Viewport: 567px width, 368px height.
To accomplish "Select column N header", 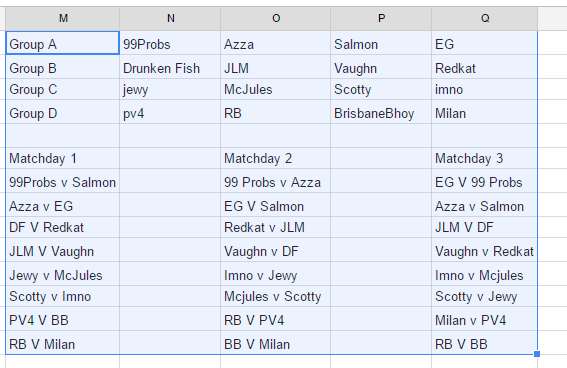I will point(170,18).
